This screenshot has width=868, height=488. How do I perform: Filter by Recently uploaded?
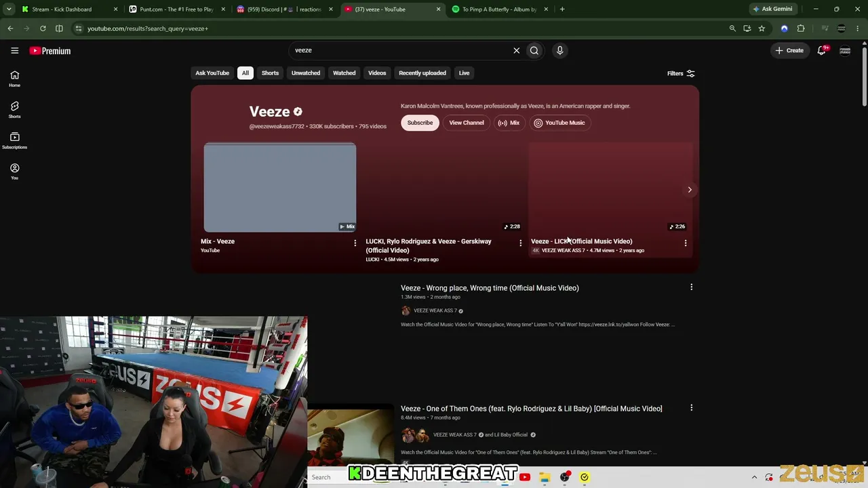[422, 73]
